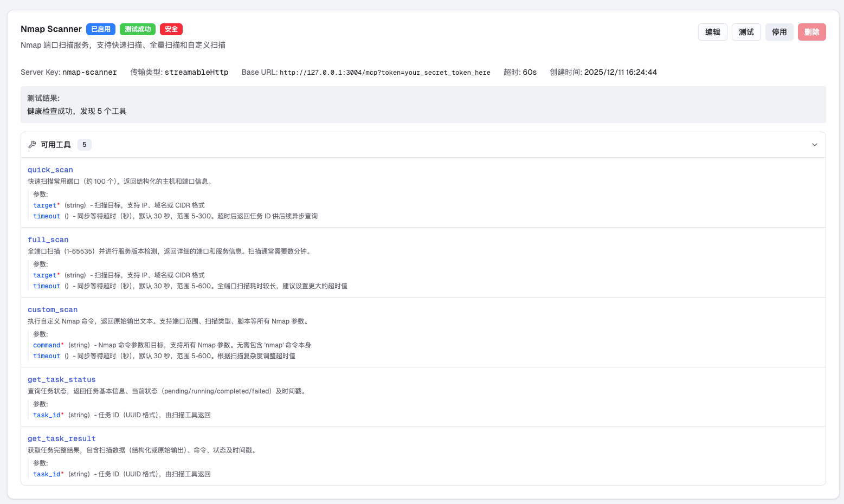The width and height of the screenshot is (844, 504).
Task: Click the 已启用 status badge
Action: [101, 29]
